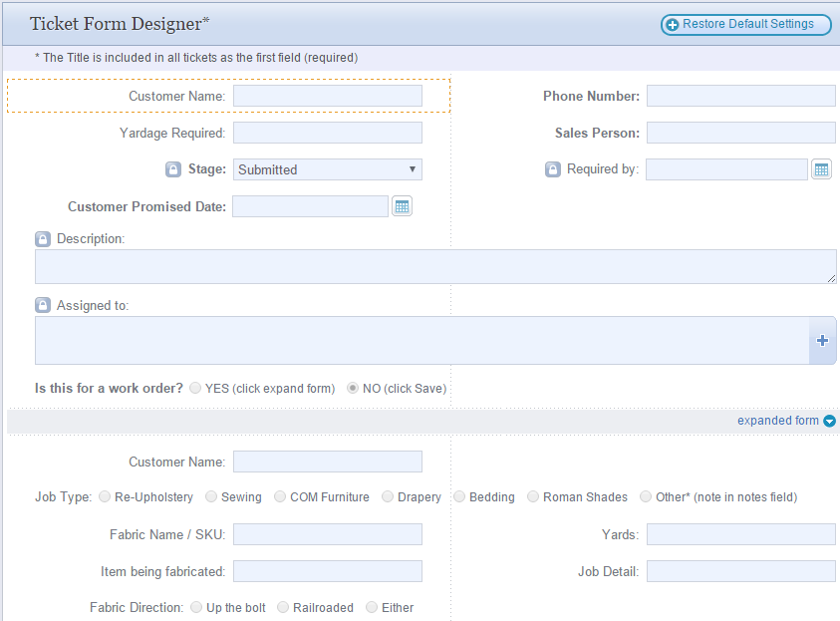This screenshot has height=621, width=840.
Task: Click the Customer Name input field
Action: click(327, 96)
